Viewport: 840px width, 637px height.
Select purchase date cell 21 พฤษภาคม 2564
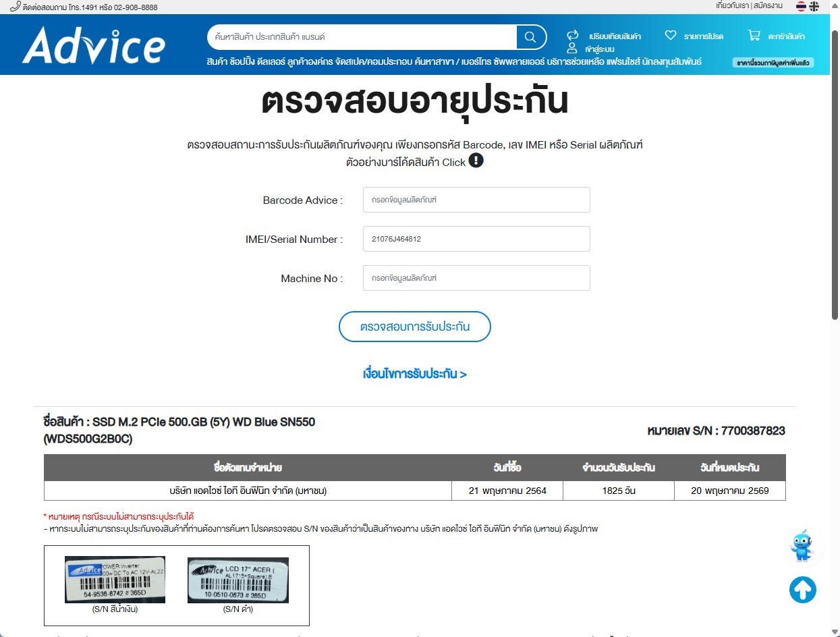(x=507, y=491)
